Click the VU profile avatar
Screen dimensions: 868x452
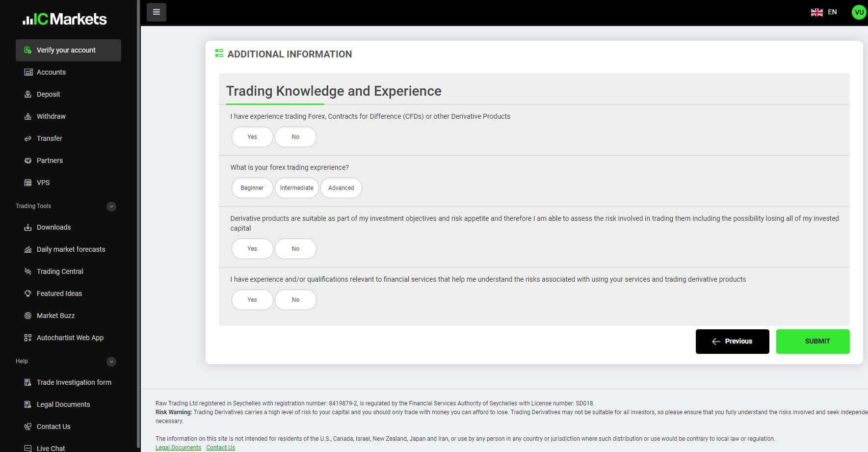click(858, 12)
